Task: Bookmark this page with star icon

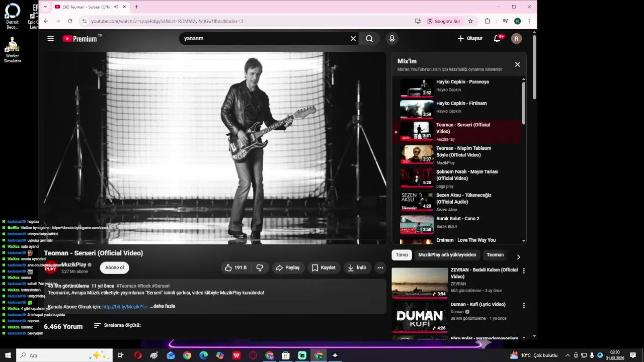Action: [470, 21]
